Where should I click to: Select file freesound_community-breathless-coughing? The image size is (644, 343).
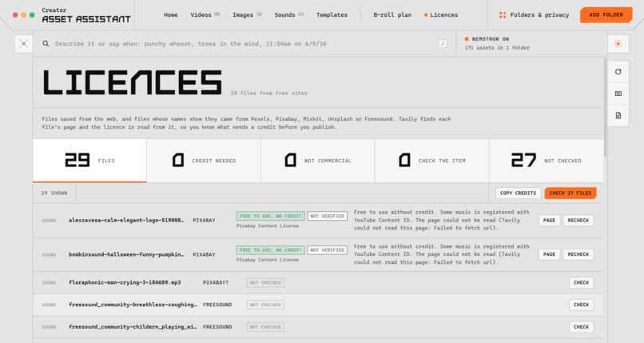click(x=133, y=305)
